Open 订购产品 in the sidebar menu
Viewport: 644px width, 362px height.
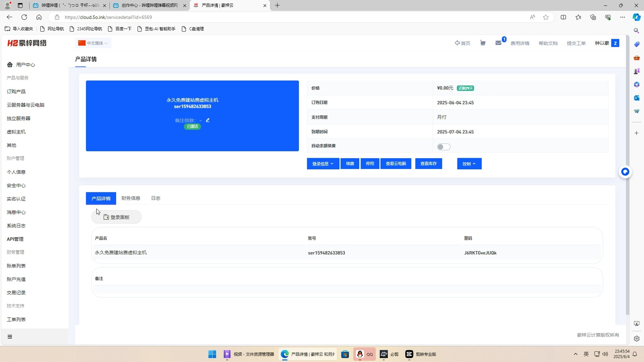[16, 92]
